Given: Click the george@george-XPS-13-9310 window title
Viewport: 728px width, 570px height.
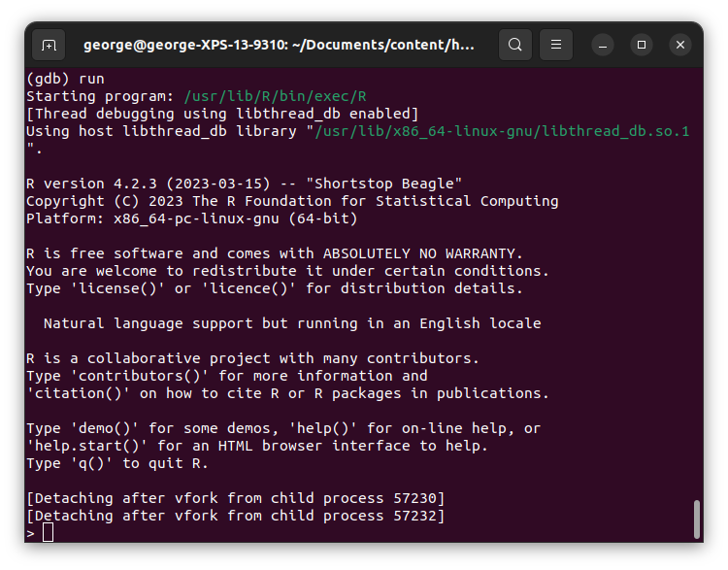Looking at the screenshot, I should [x=280, y=45].
